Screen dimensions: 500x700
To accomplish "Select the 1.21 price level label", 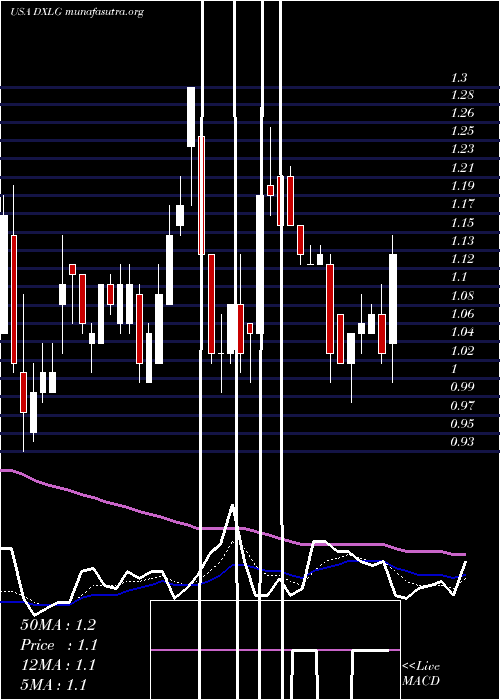I will 462,168.
